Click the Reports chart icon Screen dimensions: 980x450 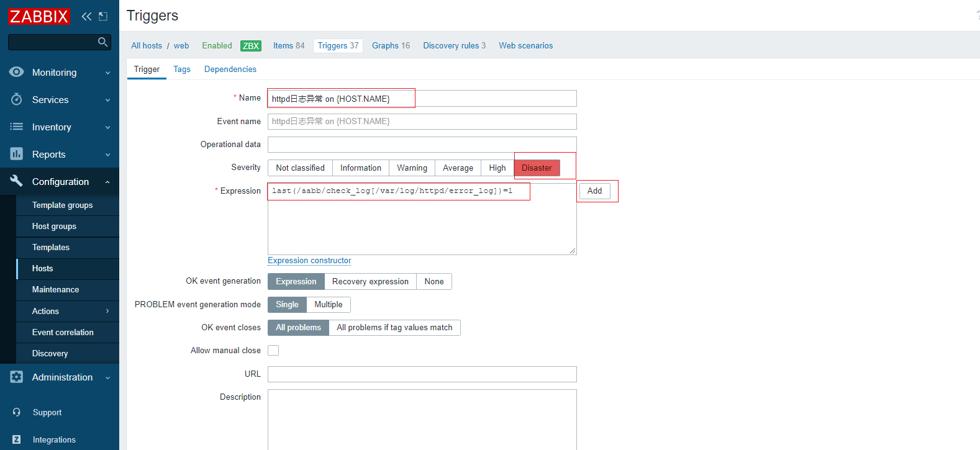pos(17,154)
